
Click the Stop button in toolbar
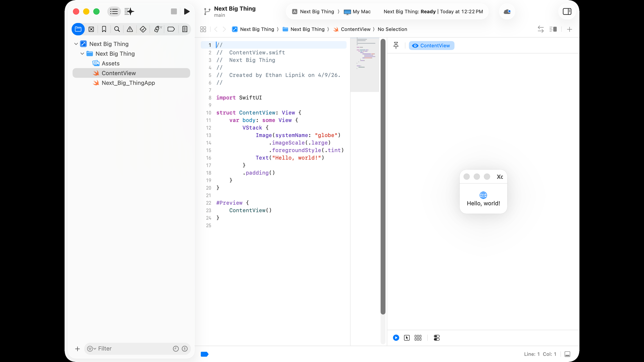(x=174, y=12)
